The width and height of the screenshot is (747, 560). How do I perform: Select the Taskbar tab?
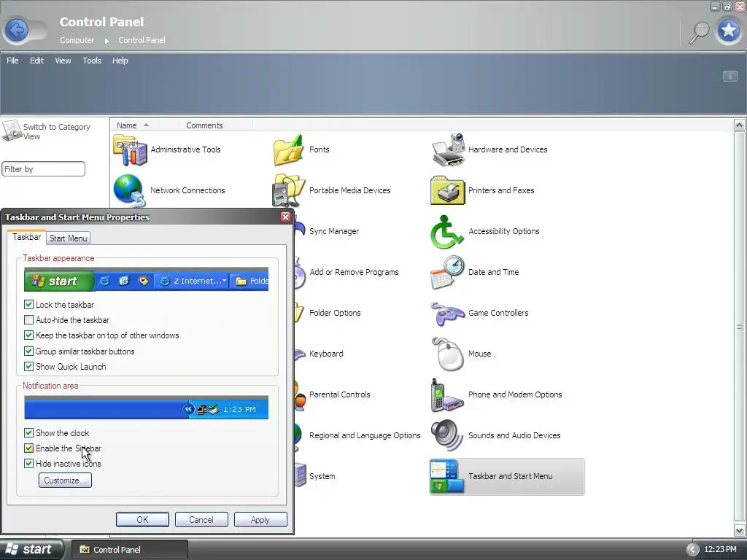click(x=27, y=237)
